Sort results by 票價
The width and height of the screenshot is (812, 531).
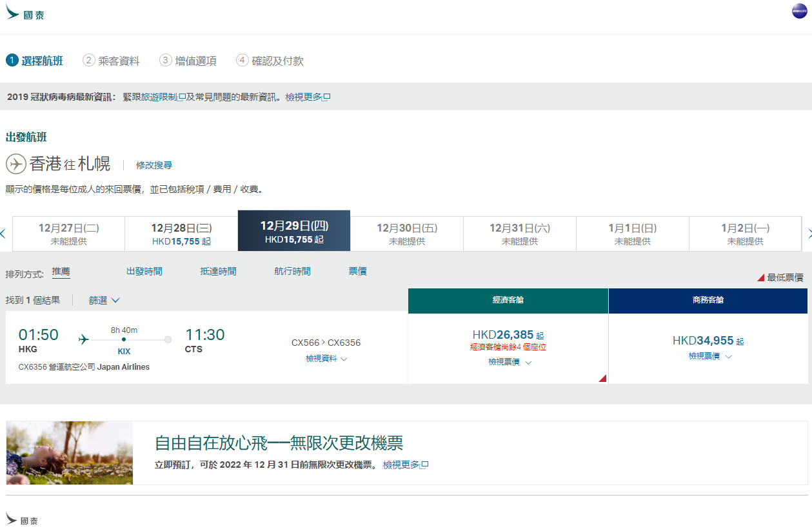[357, 272]
